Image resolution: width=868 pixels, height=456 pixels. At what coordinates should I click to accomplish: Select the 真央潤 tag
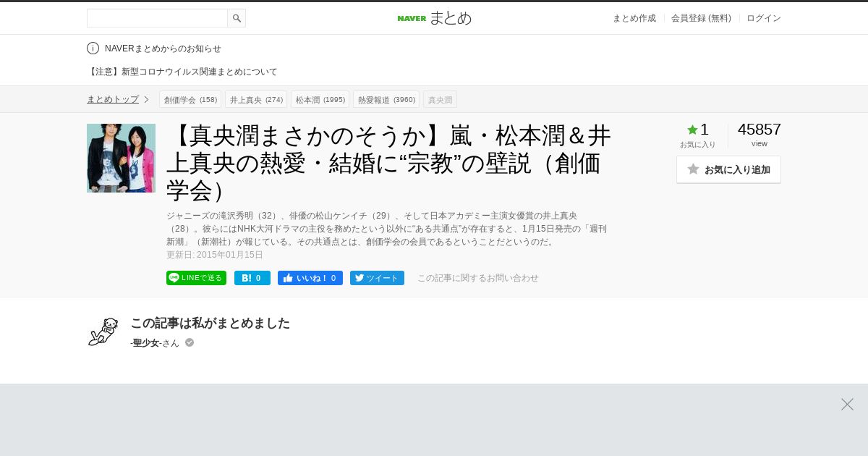pos(440,99)
